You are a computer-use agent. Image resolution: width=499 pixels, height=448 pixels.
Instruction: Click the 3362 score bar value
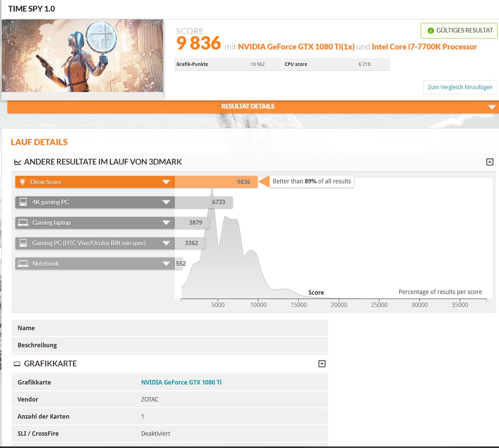pyautogui.click(x=191, y=243)
